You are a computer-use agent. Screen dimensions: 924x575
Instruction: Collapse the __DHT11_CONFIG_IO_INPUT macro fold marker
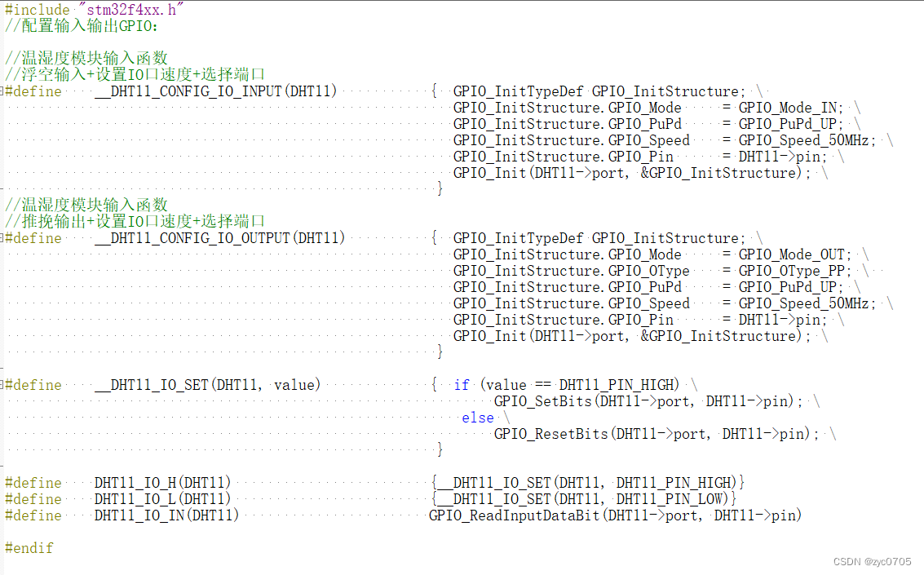pyautogui.click(x=2, y=91)
